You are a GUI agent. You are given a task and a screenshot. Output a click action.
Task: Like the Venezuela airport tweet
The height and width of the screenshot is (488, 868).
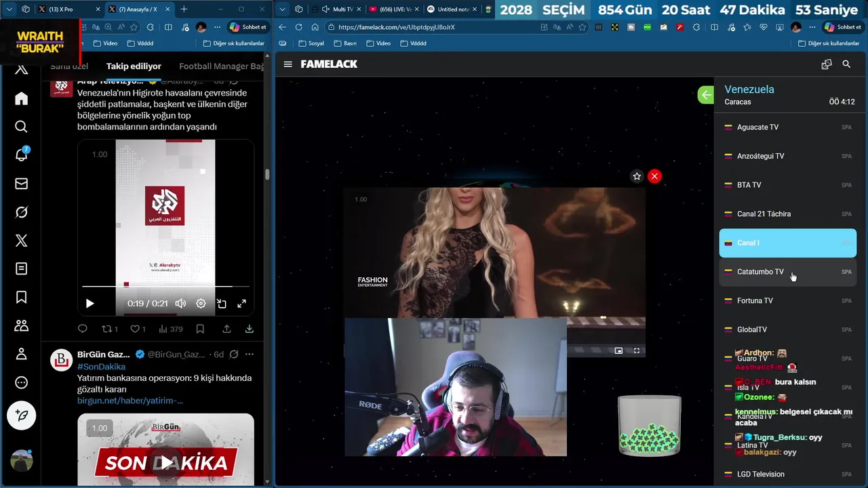pyautogui.click(x=138, y=329)
